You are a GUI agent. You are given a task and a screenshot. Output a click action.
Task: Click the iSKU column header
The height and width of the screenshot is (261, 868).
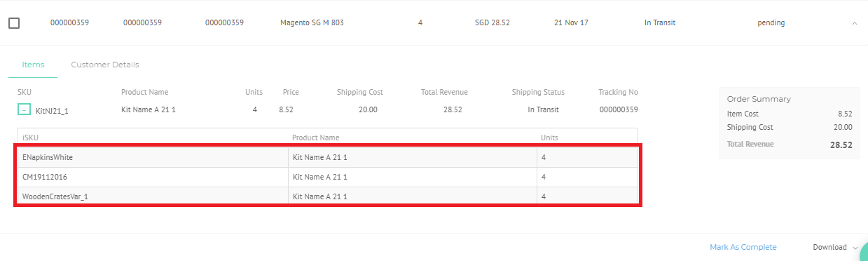pos(30,138)
